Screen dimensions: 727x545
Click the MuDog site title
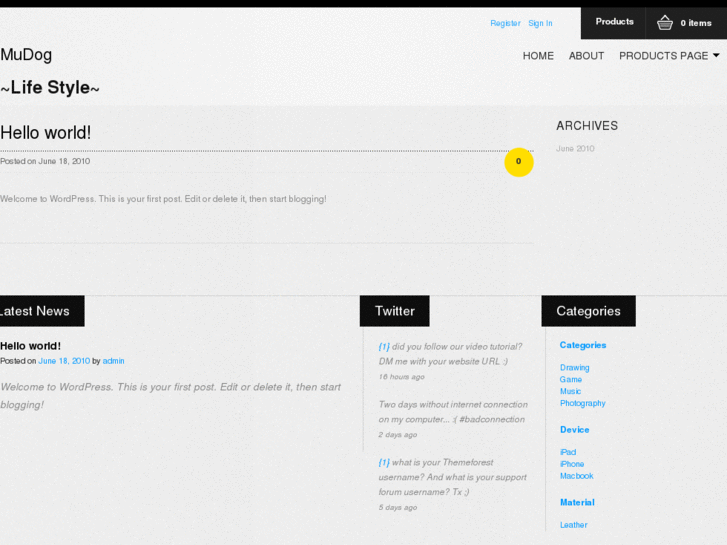point(26,55)
